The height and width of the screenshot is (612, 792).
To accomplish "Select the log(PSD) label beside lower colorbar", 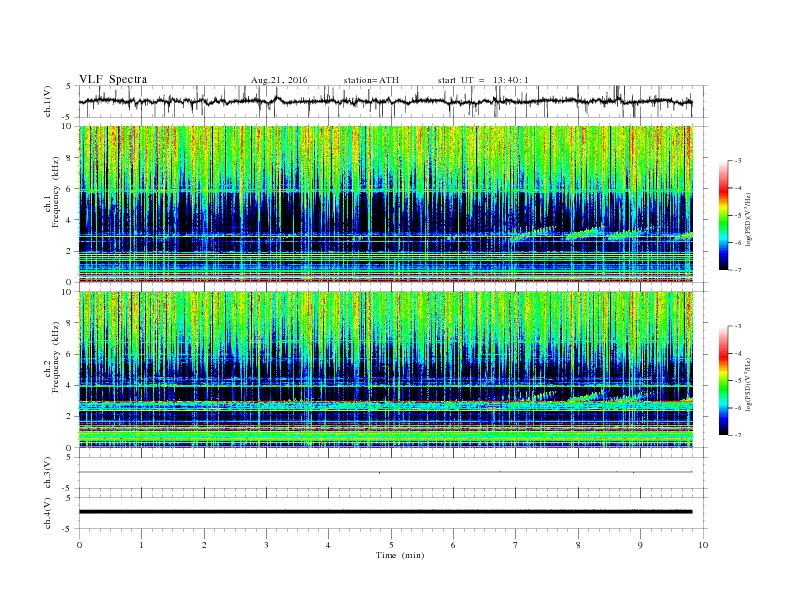I will point(748,383).
